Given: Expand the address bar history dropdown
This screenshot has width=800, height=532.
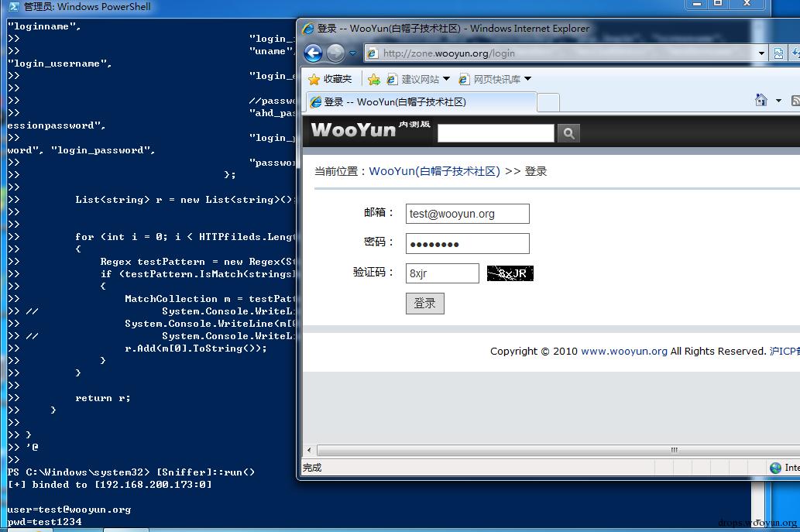Looking at the screenshot, I should point(761,53).
